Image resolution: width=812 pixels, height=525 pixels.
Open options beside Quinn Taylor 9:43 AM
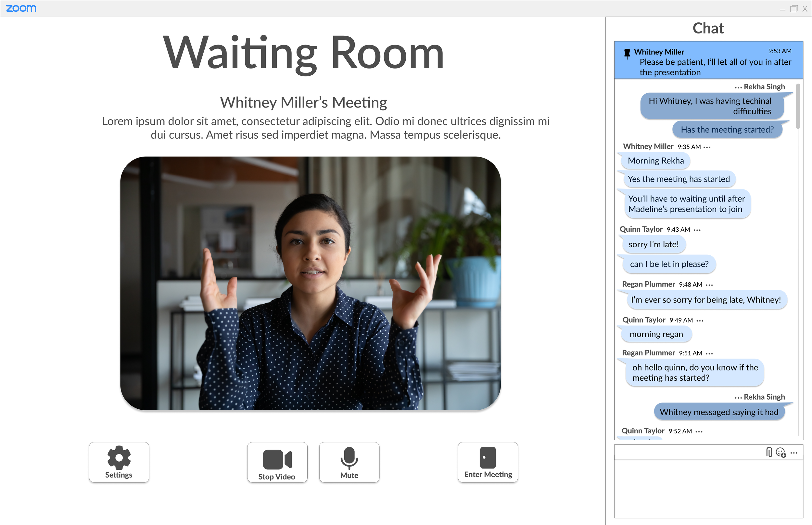[697, 230]
